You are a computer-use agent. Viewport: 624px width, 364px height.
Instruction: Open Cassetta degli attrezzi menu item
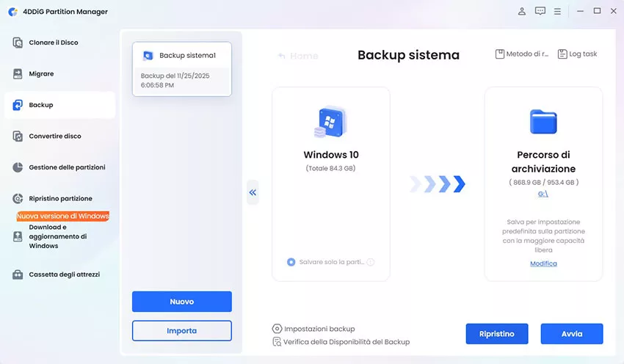tap(59, 274)
